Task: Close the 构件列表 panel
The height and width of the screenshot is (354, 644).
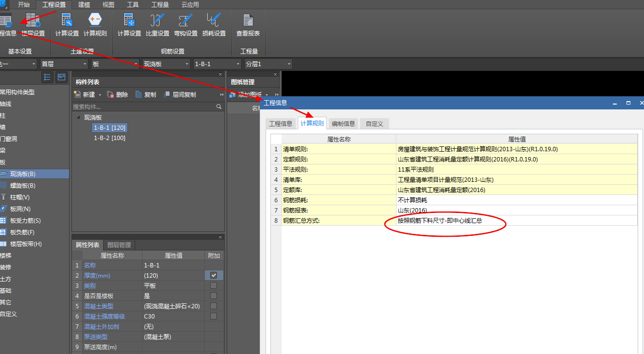Action: coord(221,74)
